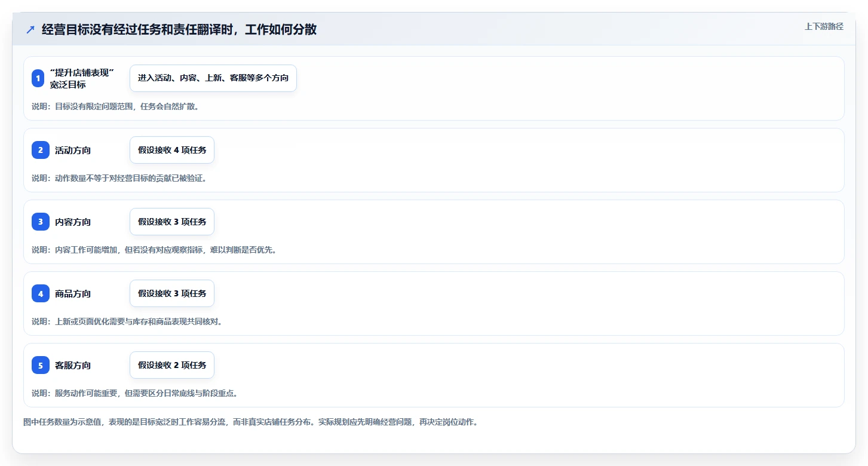Click the 内容方向 label
This screenshot has height=466, width=868.
(73, 222)
